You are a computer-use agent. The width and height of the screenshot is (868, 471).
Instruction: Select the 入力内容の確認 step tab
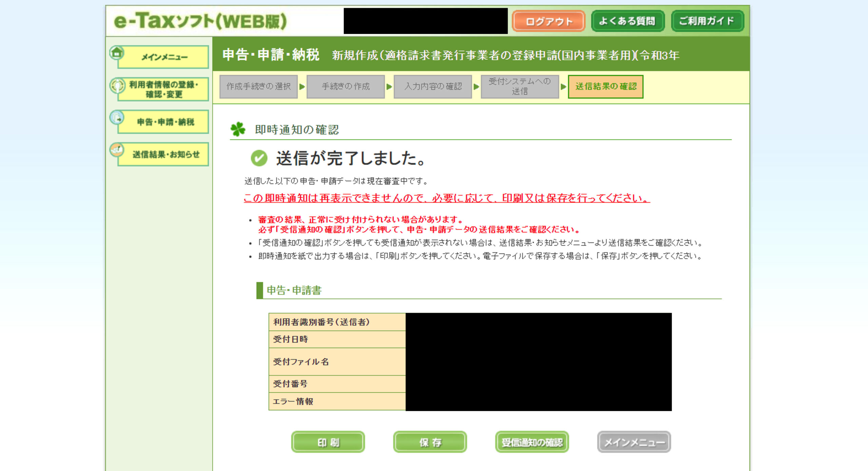pyautogui.click(x=433, y=87)
